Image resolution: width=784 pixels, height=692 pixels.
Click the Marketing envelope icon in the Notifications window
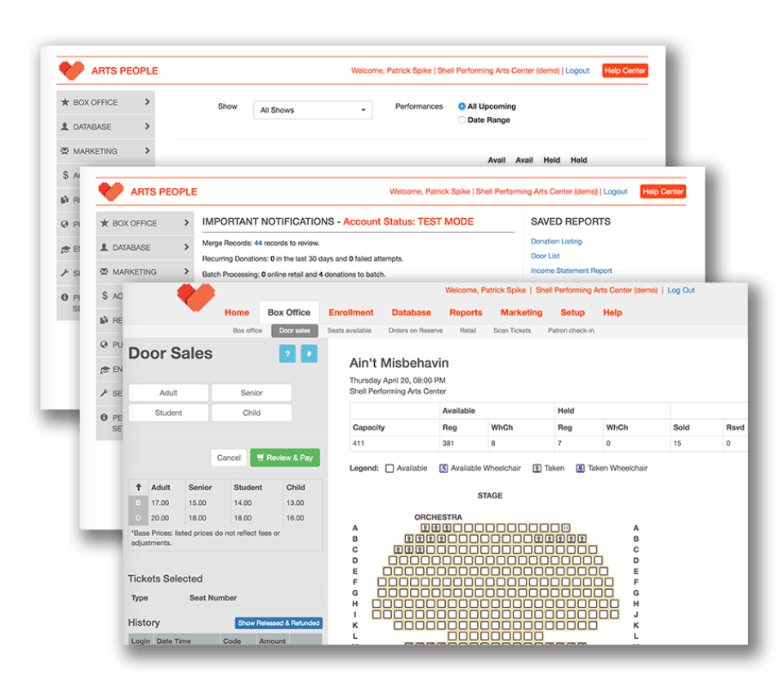(x=104, y=272)
